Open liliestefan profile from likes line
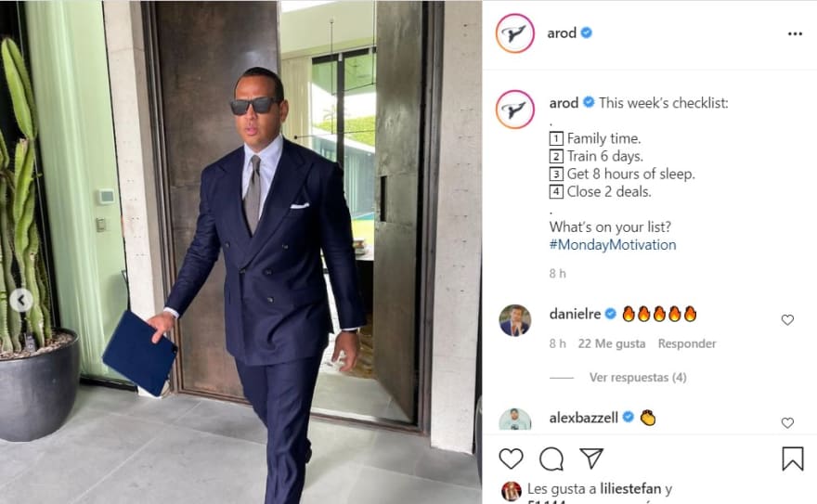This screenshot has height=504, width=817. (x=630, y=489)
